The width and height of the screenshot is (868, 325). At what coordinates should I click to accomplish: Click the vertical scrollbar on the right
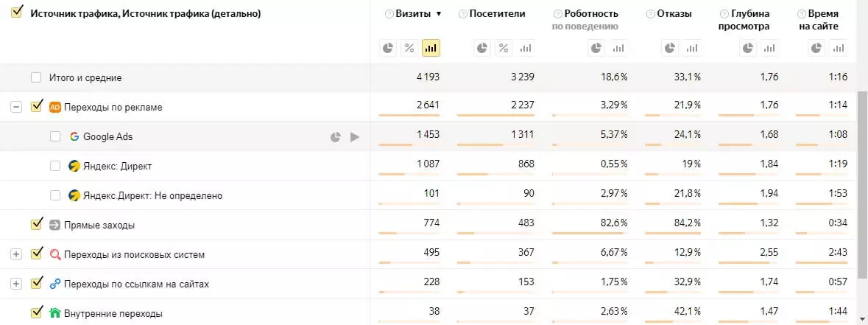click(861, 184)
